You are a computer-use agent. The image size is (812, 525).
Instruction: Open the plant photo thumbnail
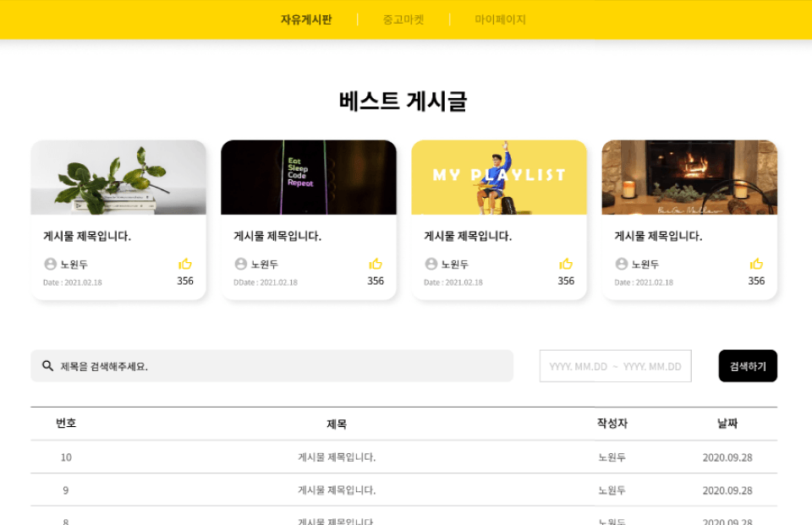point(118,177)
